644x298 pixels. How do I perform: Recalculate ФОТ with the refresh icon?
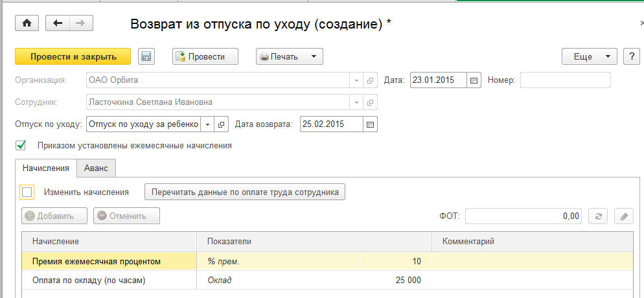coord(599,216)
